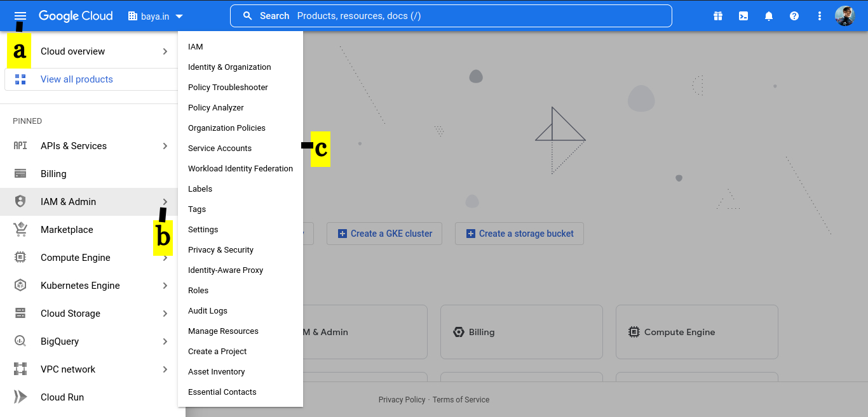Select Privacy & Security menu item
Viewport: 868px width, 417px height.
click(x=240, y=250)
